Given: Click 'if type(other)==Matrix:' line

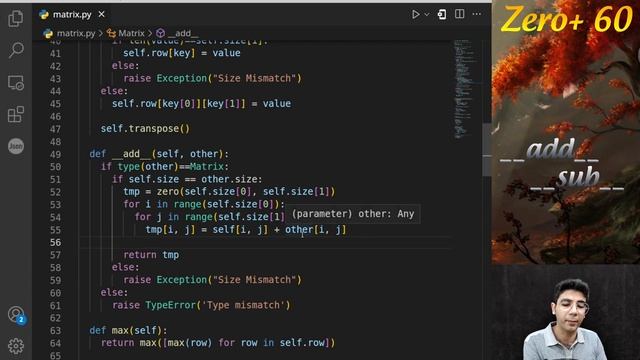Looking at the screenshot, I should point(165,167).
